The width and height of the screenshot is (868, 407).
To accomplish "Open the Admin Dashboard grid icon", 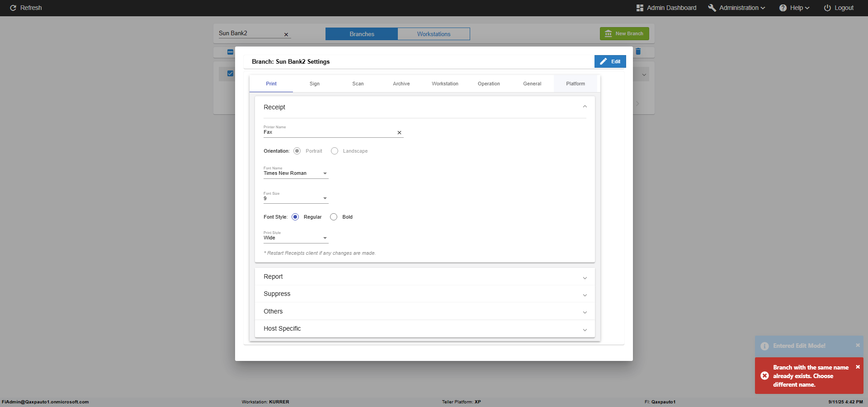I will (640, 8).
